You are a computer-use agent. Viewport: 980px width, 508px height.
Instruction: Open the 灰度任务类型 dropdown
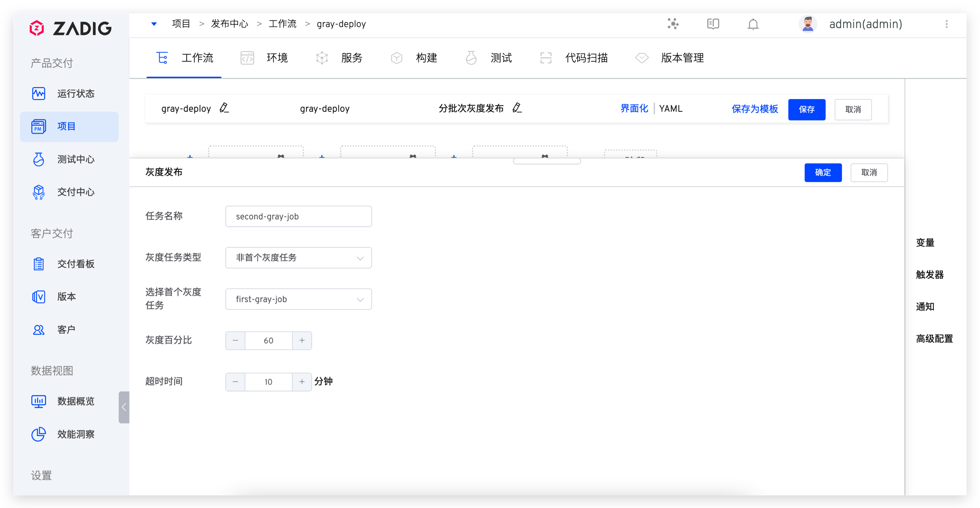click(x=298, y=258)
